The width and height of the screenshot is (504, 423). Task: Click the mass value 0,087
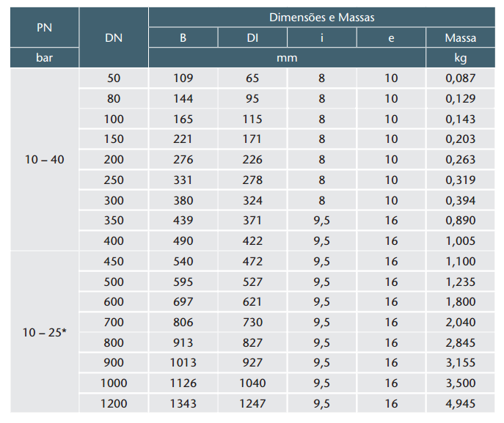[x=460, y=78]
